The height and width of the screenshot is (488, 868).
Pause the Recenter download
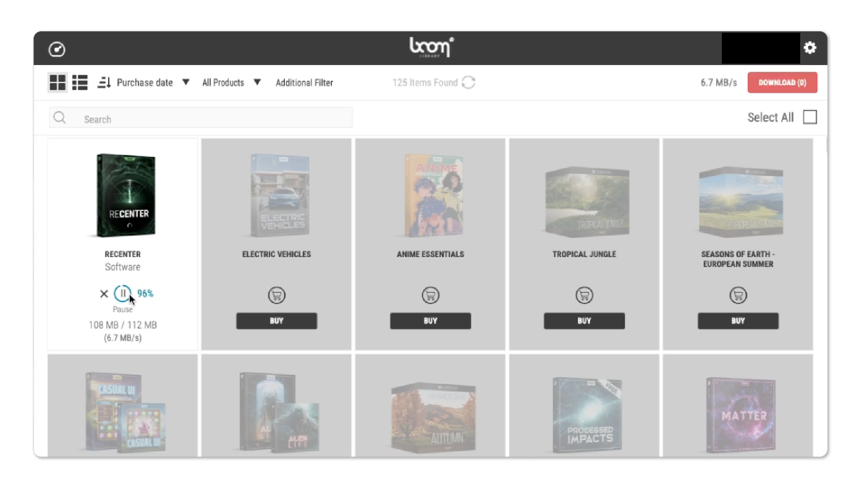coord(122,294)
